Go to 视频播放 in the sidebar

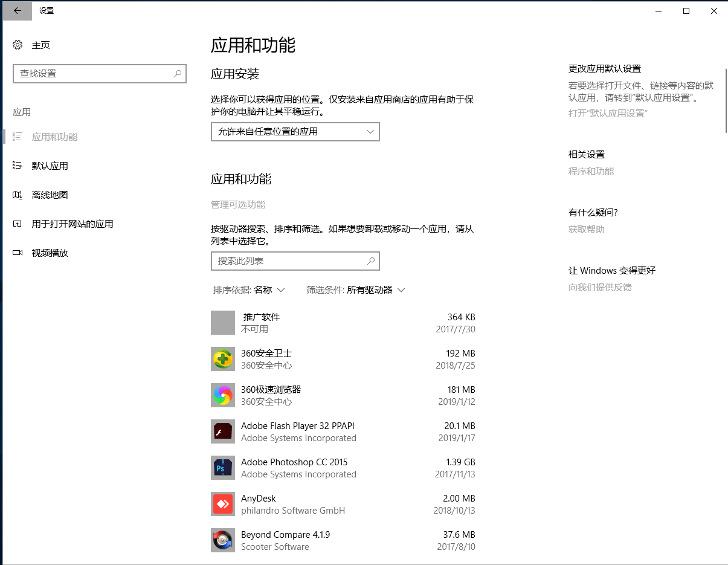pos(50,253)
